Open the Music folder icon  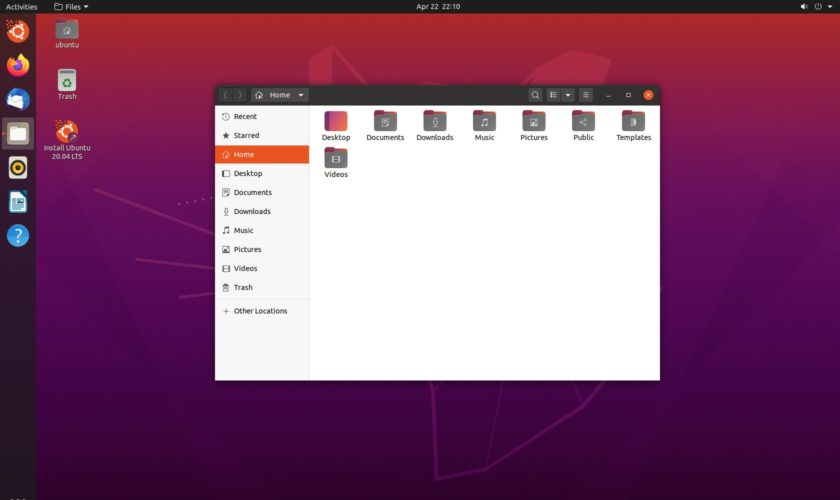484,122
